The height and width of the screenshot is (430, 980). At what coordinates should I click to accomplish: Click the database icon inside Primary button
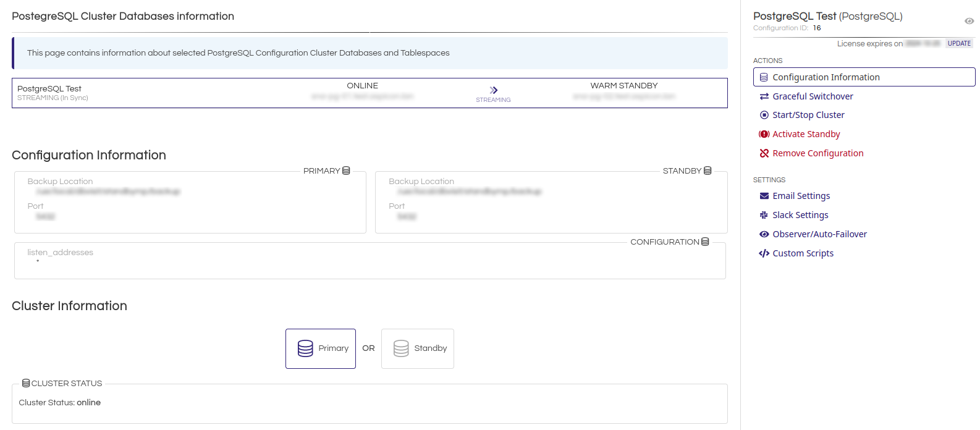[305, 348]
